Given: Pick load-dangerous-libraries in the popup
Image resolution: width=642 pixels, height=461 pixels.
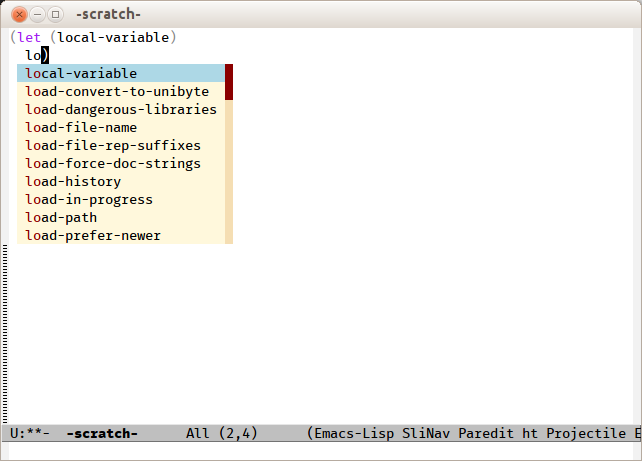Looking at the screenshot, I should pyautogui.click(x=120, y=109).
